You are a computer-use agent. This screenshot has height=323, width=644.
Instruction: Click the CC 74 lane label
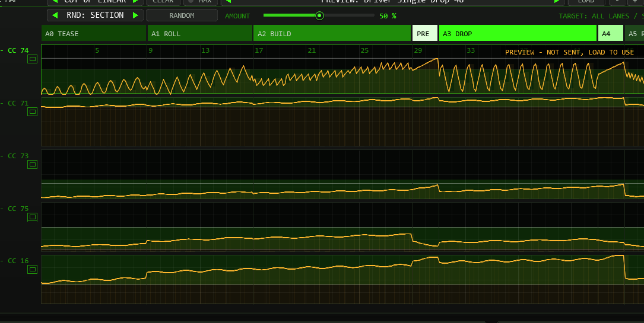[18, 50]
